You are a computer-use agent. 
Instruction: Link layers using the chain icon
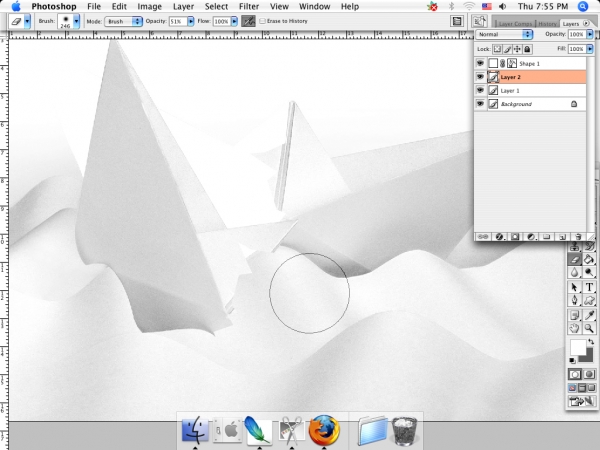pyautogui.click(x=483, y=237)
